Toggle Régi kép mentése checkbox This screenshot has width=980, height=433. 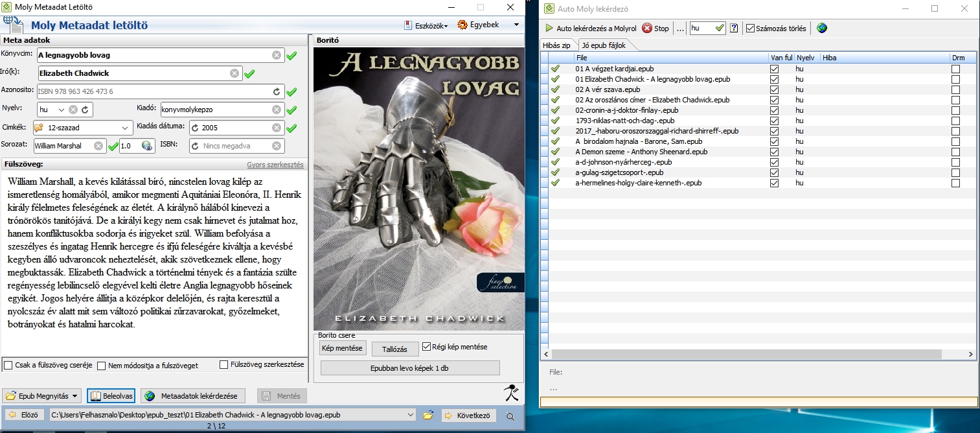pos(426,347)
